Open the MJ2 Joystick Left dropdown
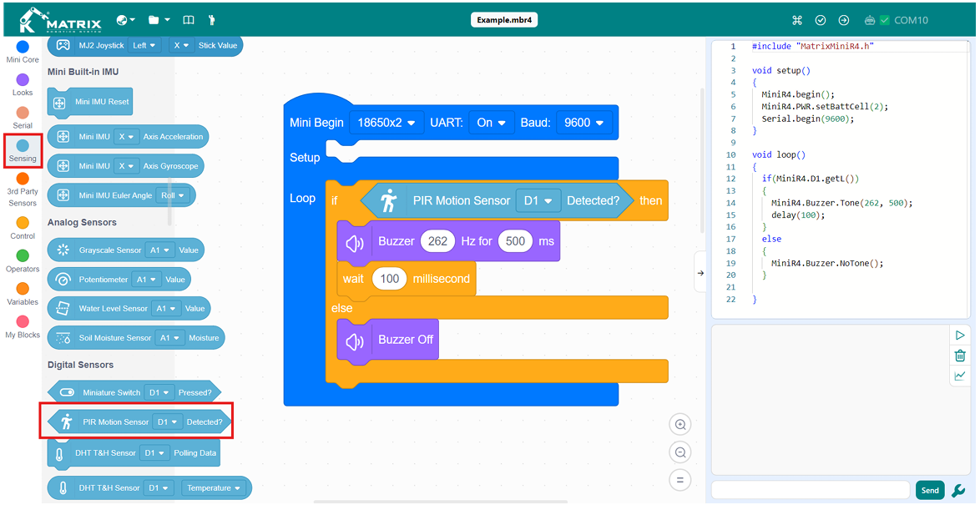 (144, 46)
